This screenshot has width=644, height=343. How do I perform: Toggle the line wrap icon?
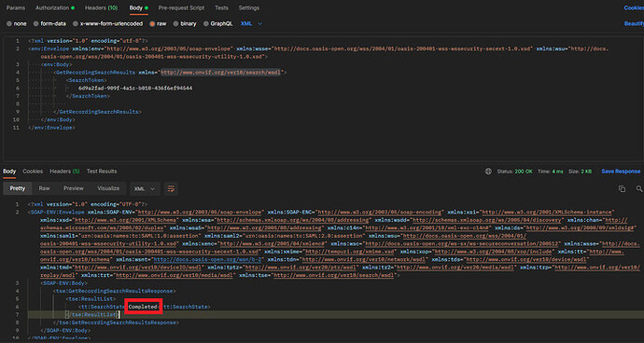172,188
